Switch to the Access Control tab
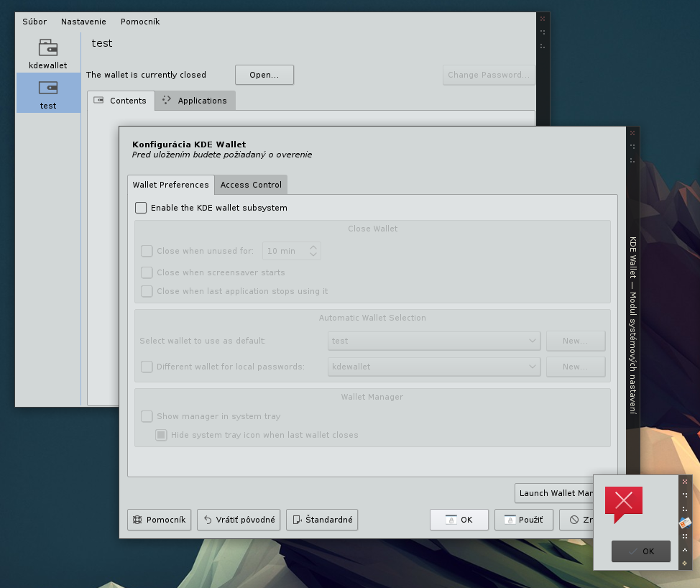The width and height of the screenshot is (700, 588). [251, 185]
